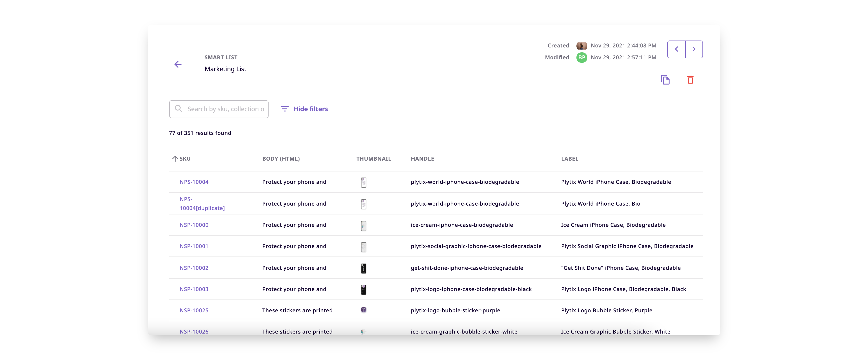868x360 pixels.
Task: Click the Marketing List title
Action: [x=225, y=69]
